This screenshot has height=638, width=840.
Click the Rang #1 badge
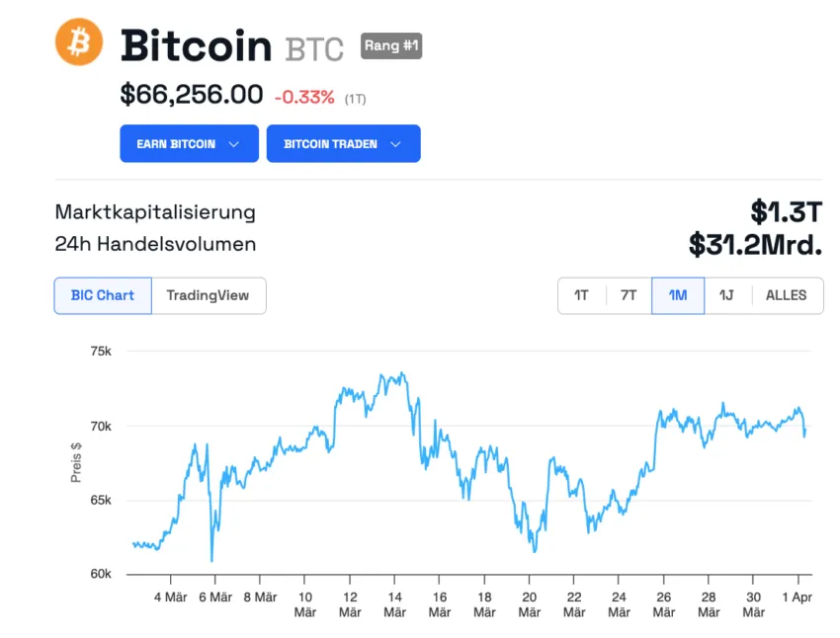391,45
